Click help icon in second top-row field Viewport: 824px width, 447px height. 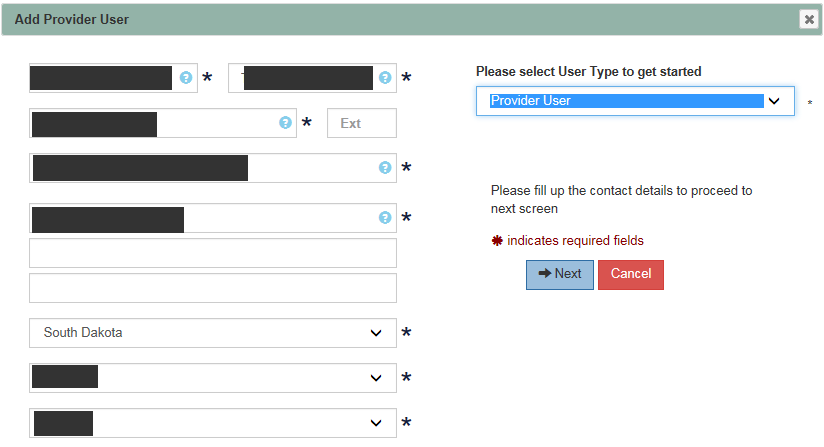[385, 78]
